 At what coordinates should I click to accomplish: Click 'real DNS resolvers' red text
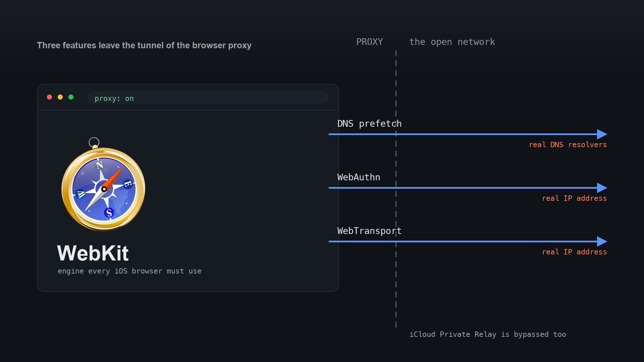pyautogui.click(x=568, y=145)
